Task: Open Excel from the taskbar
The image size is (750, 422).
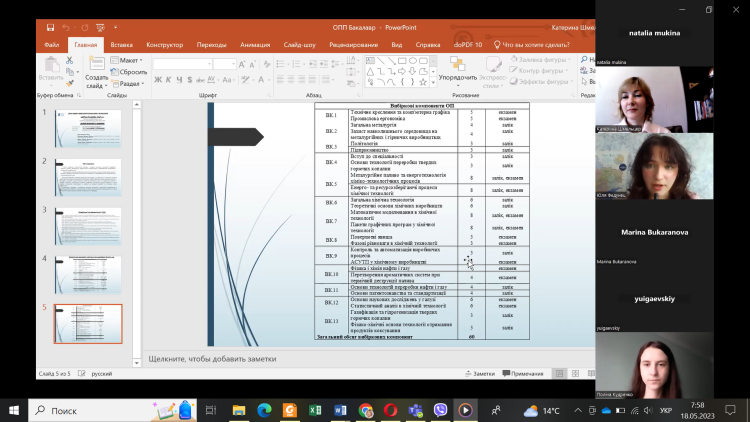Action: [314, 410]
